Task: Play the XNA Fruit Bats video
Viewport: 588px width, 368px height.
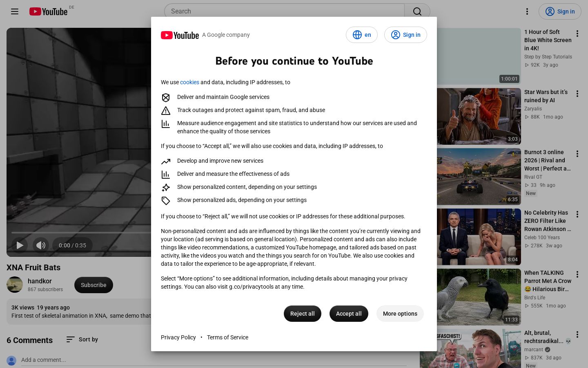Action: point(20,245)
